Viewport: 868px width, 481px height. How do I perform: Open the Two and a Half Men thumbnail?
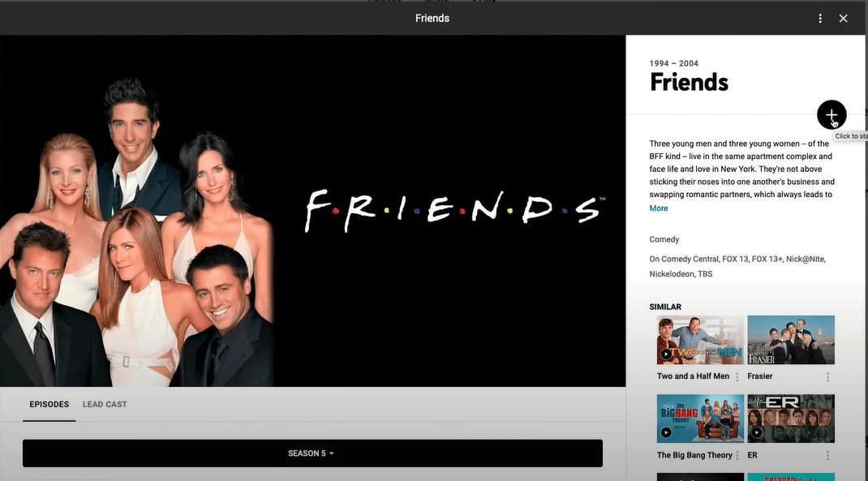point(700,340)
